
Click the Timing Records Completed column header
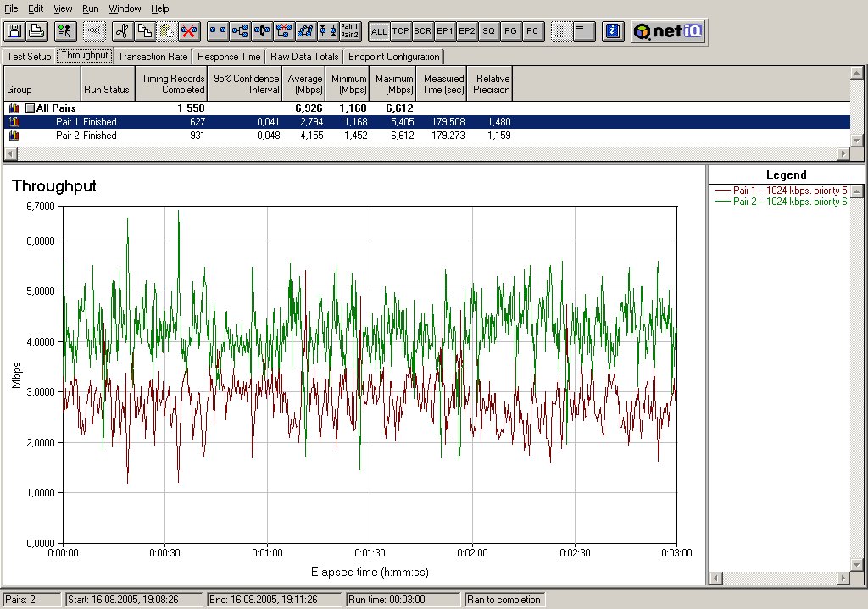pos(173,84)
